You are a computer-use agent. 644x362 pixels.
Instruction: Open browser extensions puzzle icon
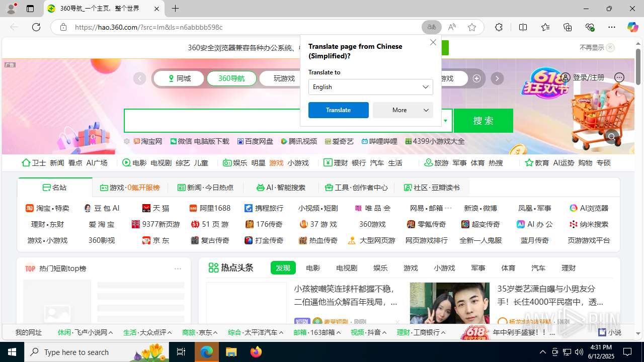(499, 27)
